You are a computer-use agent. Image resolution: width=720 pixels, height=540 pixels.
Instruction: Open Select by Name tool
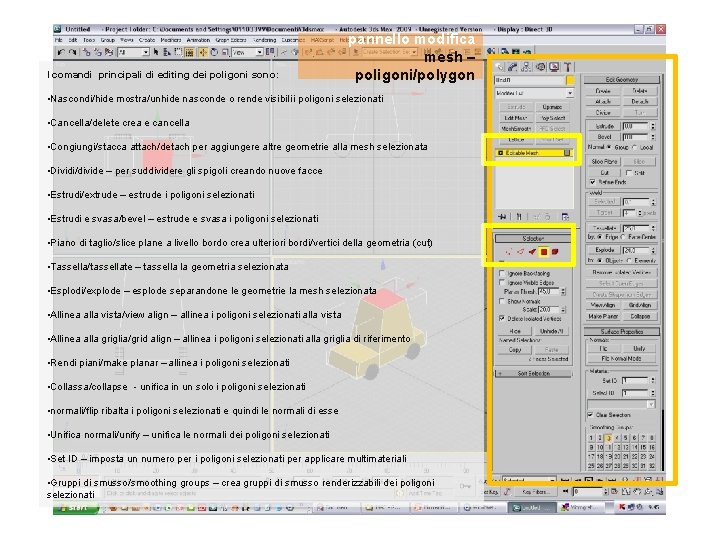pyautogui.click(x=167, y=52)
